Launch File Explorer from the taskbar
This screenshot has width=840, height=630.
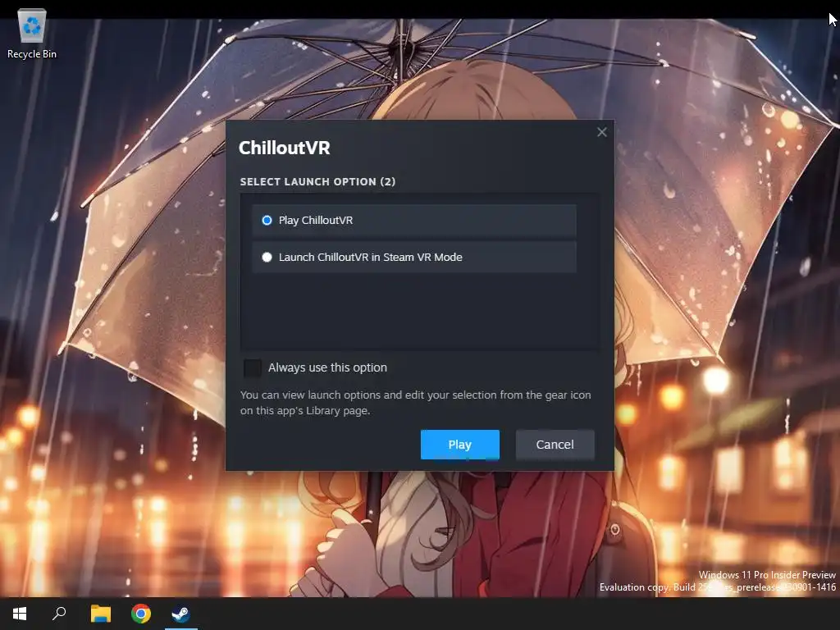click(100, 614)
